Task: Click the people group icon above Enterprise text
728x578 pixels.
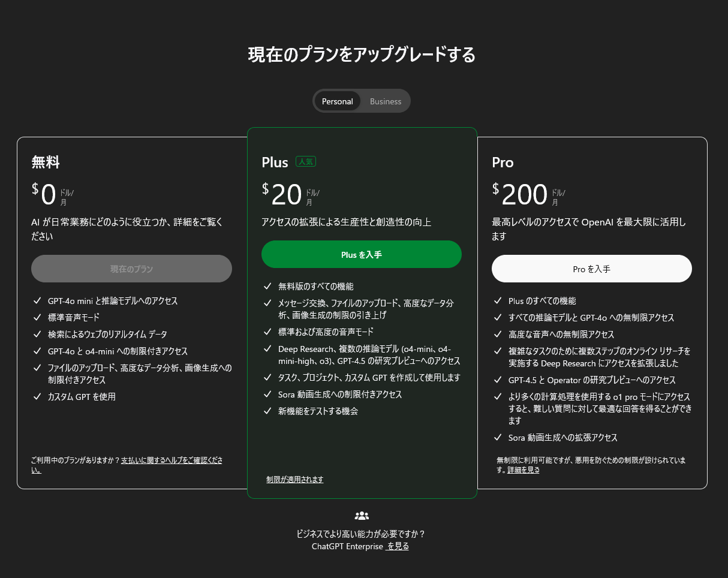Action: pos(362,516)
